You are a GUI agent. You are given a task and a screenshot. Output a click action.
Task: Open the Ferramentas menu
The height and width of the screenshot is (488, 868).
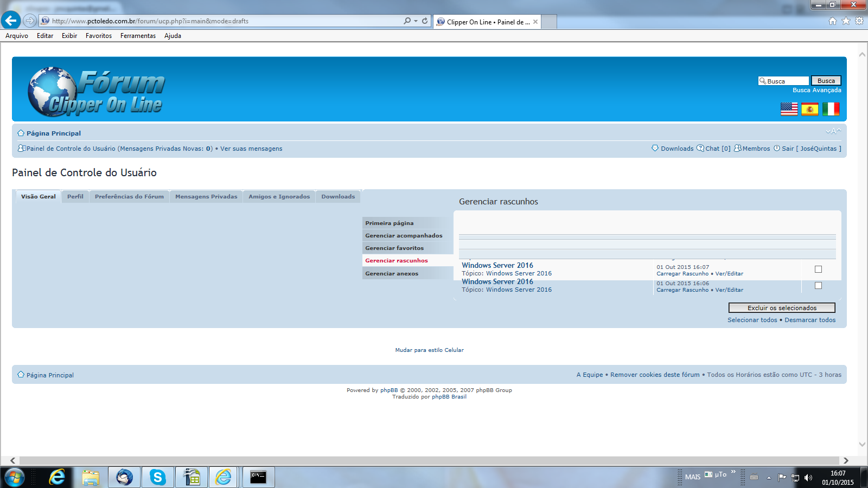[x=138, y=36]
